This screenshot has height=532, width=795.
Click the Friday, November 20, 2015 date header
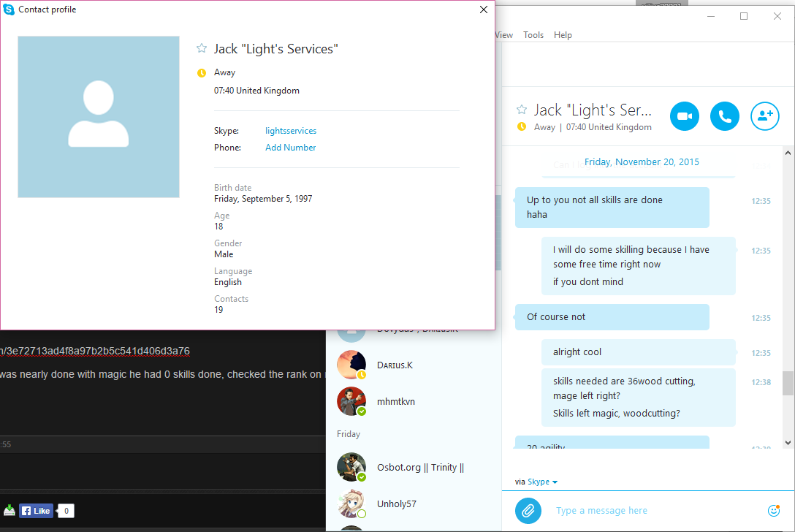tap(642, 161)
